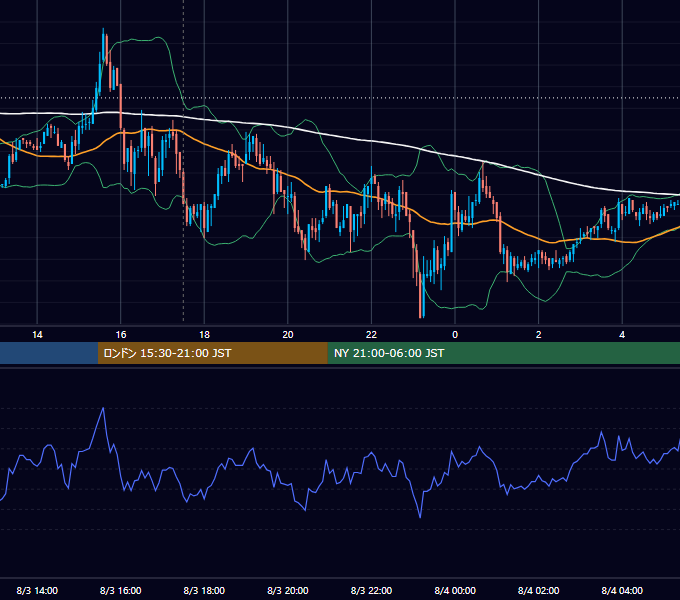Click the '2' hour label on price chart axis
Screen dimensions: 680x600
coord(539,335)
